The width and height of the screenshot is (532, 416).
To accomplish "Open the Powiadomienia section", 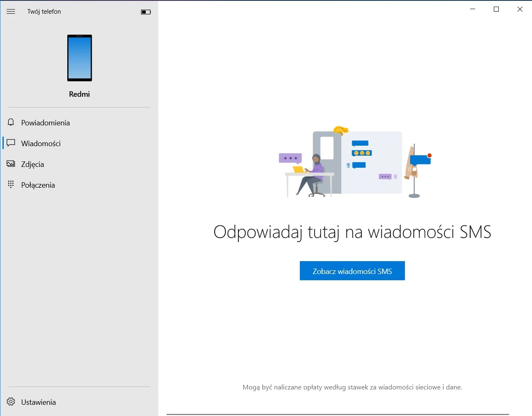I will click(46, 123).
